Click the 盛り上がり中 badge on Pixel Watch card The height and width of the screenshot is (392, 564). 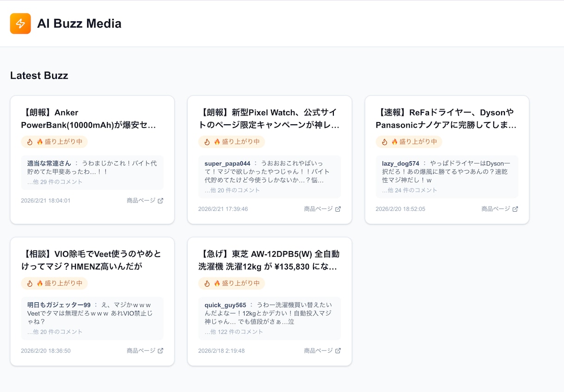(x=232, y=142)
